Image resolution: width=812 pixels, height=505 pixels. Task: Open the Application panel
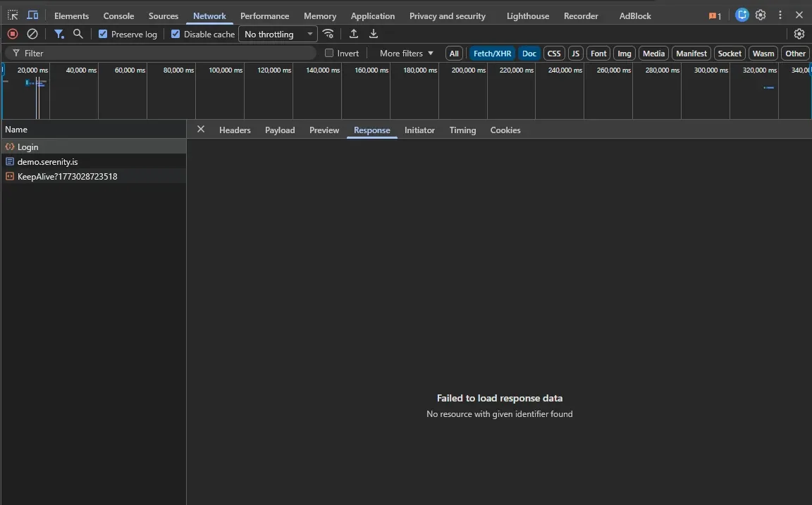(372, 15)
